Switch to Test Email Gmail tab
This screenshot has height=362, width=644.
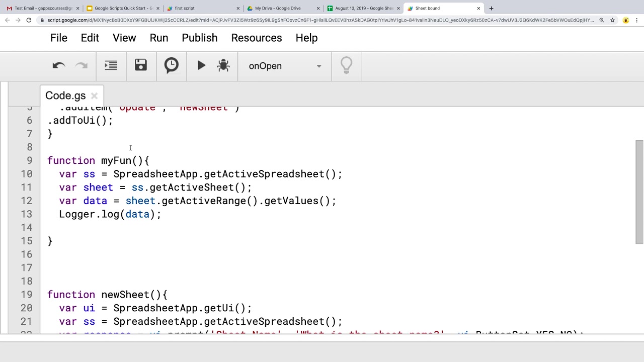click(43, 8)
